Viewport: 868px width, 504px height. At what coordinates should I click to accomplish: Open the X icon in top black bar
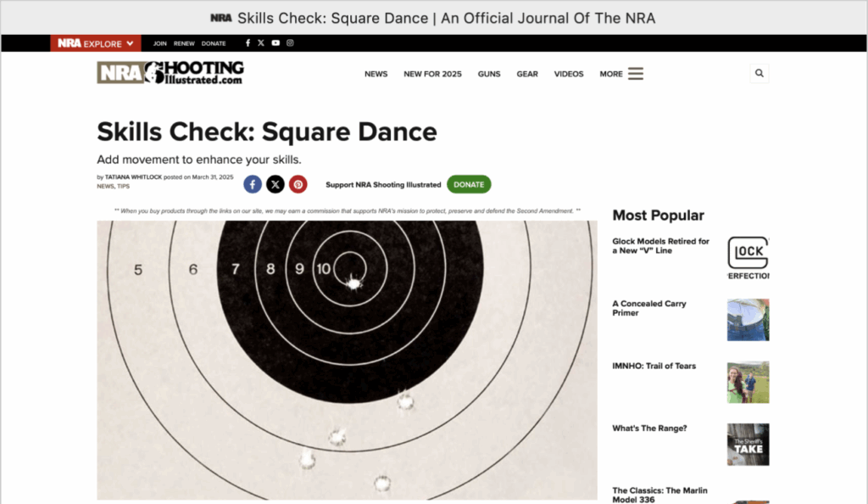(x=261, y=43)
